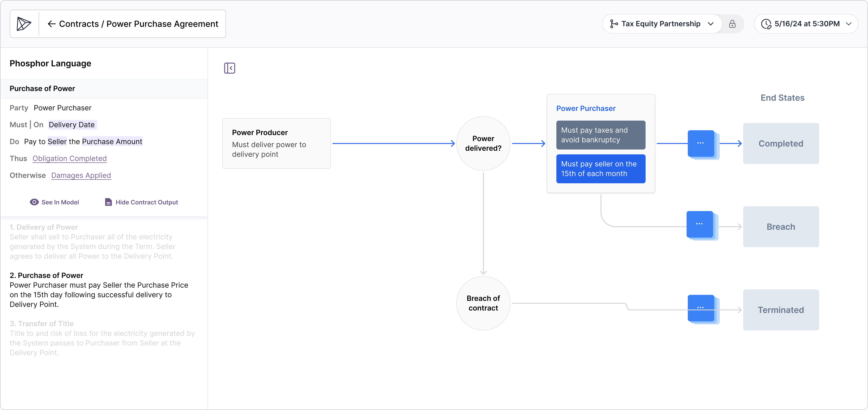
Task: Click the Purchase Amount tag
Action: [x=112, y=142]
